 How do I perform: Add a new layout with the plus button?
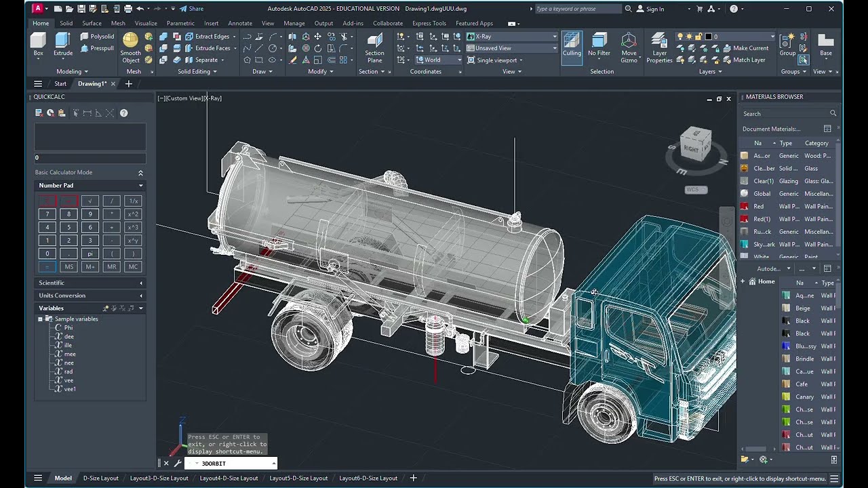coord(413,479)
